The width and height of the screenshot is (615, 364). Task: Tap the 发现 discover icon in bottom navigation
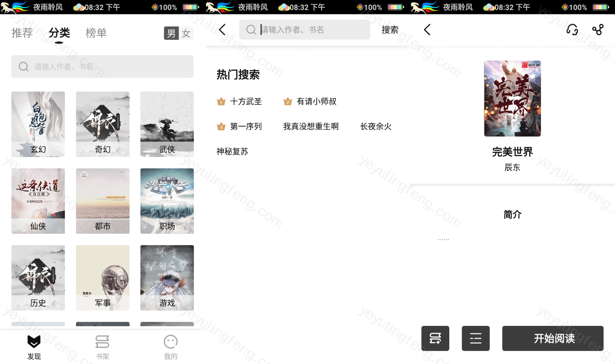34,342
